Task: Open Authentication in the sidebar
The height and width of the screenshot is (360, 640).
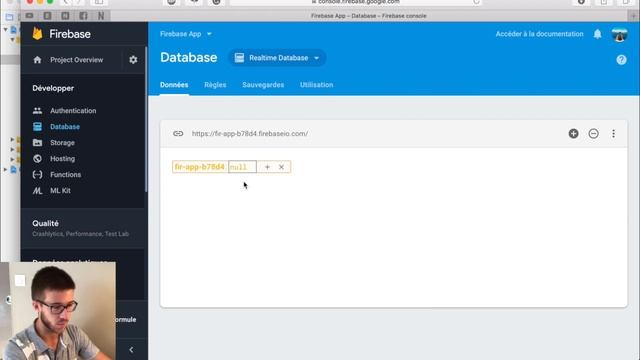Action: pyautogui.click(x=73, y=111)
